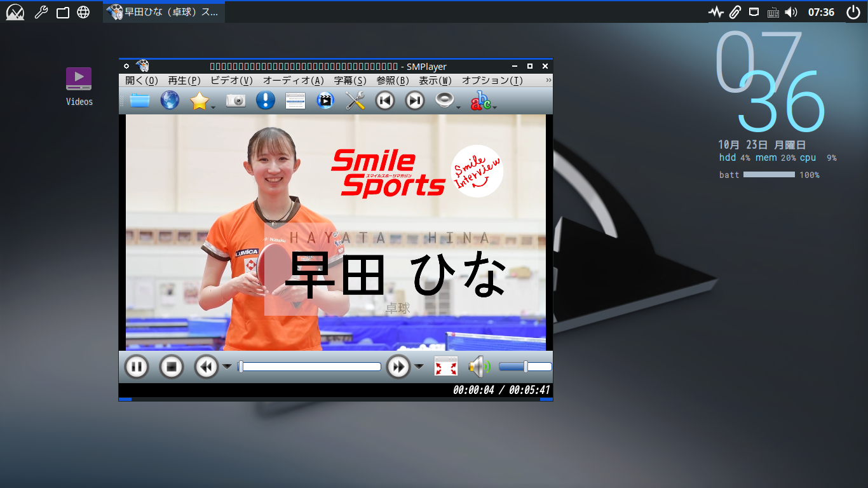Click the keyboard tray icon
Viewport: 868px width, 488px height.
pos(773,12)
